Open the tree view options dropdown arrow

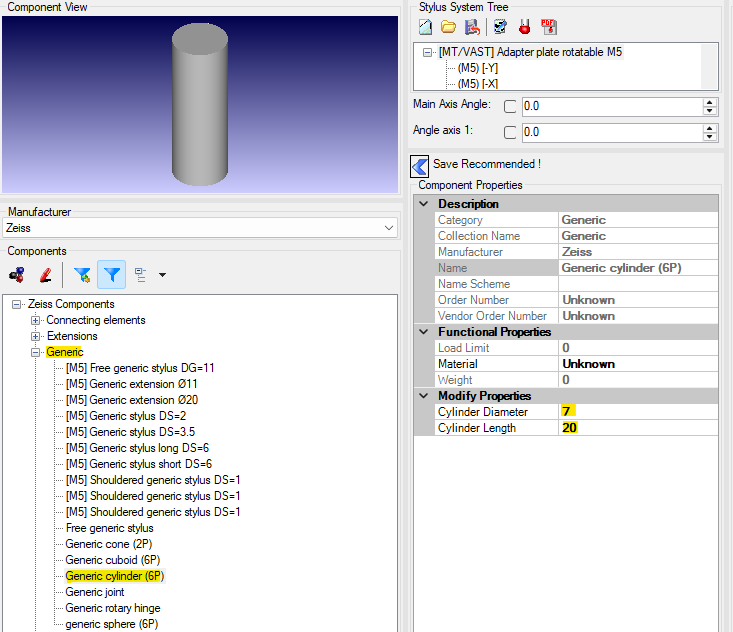tap(162, 275)
